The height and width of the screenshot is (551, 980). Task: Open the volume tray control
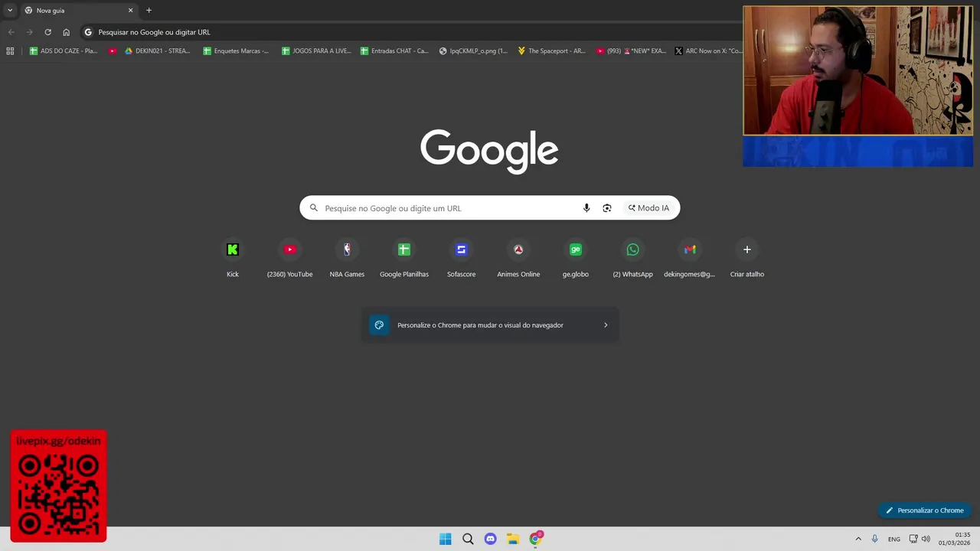click(926, 539)
